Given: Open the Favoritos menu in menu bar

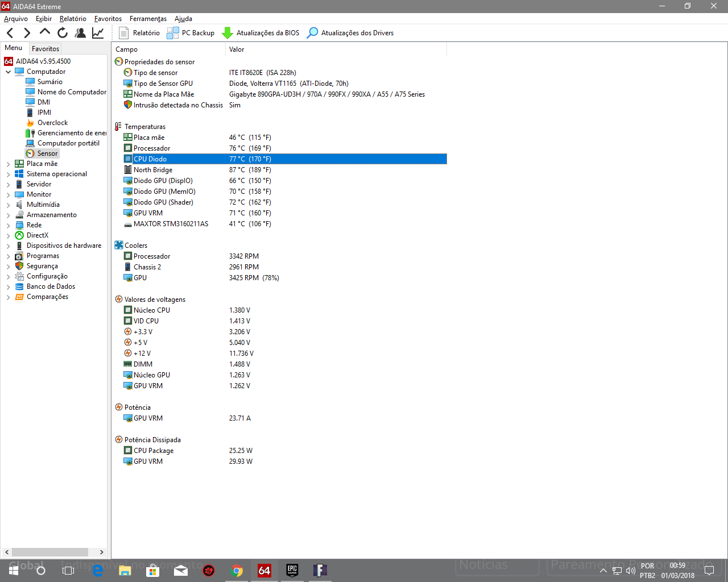Looking at the screenshot, I should pyautogui.click(x=108, y=19).
